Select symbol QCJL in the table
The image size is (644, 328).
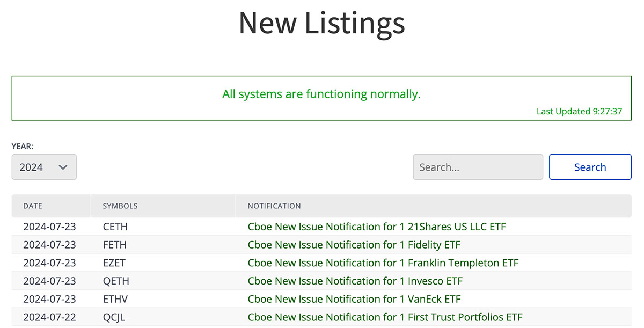[x=114, y=317]
